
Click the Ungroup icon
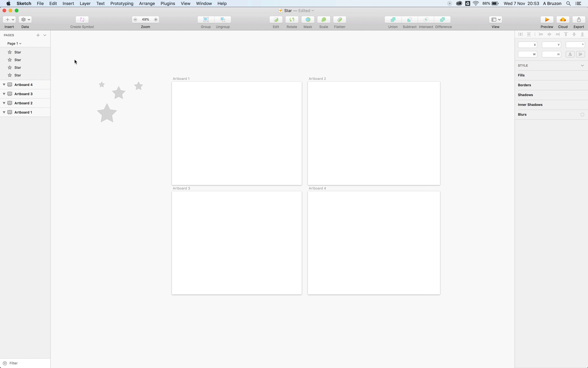point(223,20)
